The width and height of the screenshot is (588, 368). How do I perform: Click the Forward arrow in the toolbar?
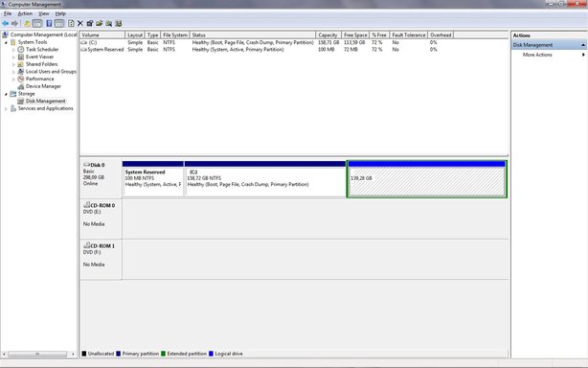tap(14, 23)
